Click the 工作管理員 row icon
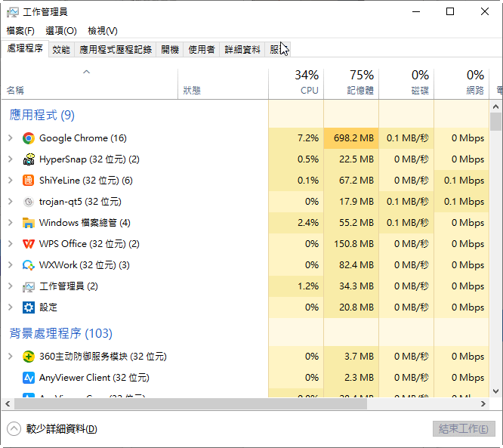This screenshot has width=503, height=448. pyautogui.click(x=29, y=286)
